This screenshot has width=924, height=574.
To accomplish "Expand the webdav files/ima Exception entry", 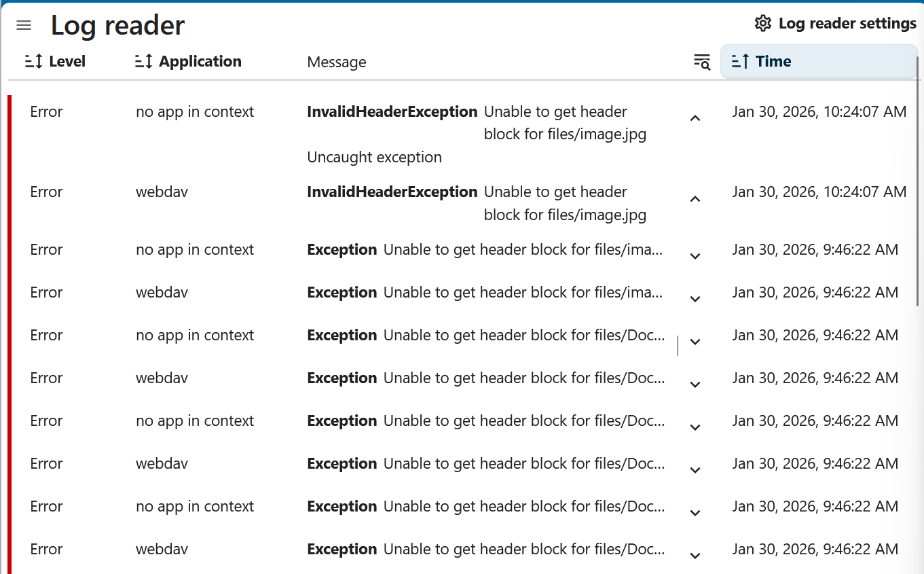I will pos(695,300).
